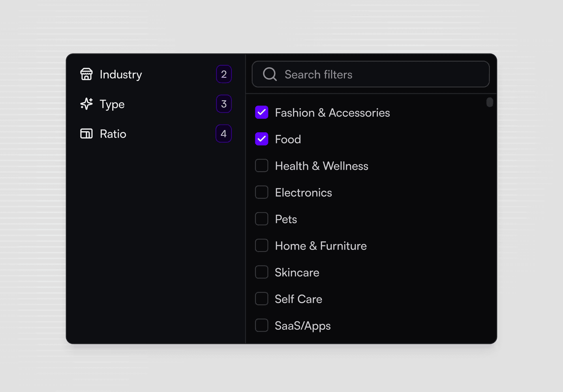Click the 'Health & Wellness' label
The image size is (563, 392).
pos(322,166)
